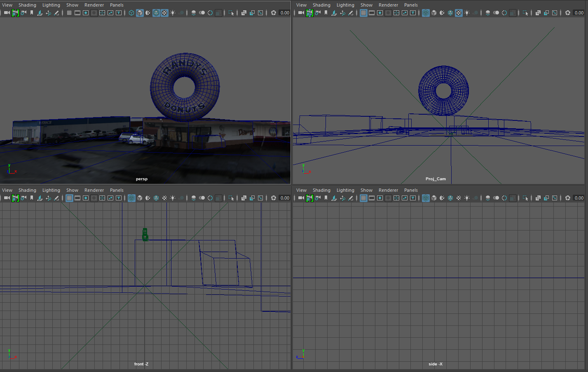
Task: Click Safe Title icon in Proj_Cam panel
Action: (413, 13)
